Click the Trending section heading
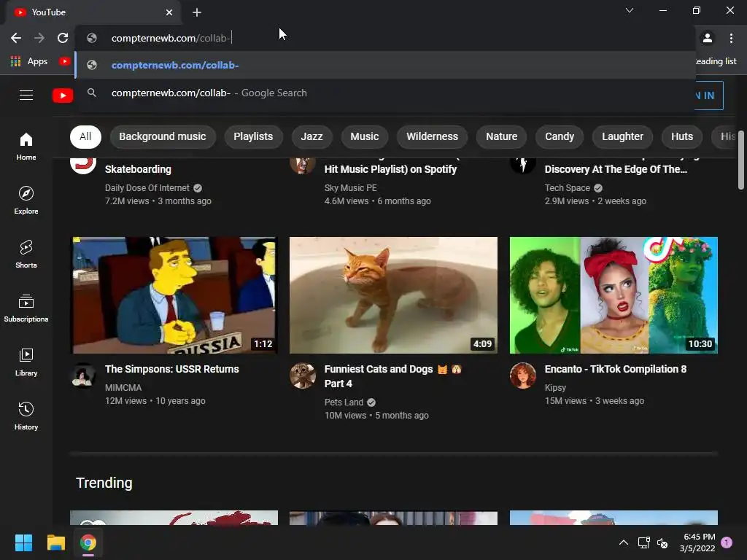 (x=104, y=483)
